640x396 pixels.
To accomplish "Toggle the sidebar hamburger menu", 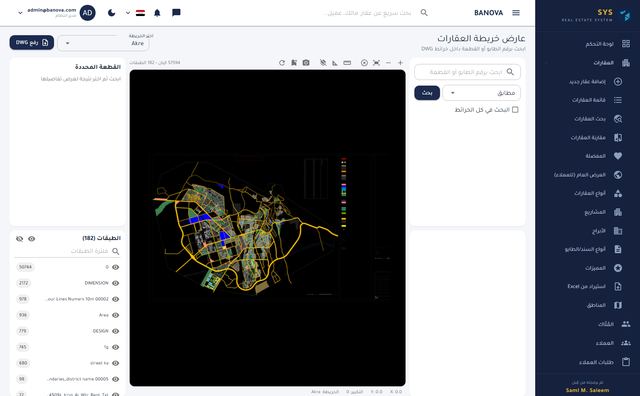I will point(516,13).
